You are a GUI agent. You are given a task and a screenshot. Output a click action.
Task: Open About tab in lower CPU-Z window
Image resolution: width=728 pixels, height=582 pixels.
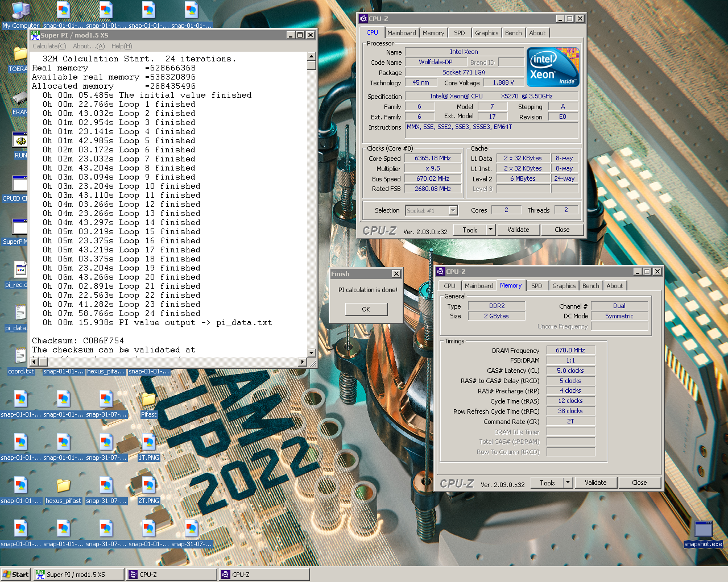tap(615, 286)
